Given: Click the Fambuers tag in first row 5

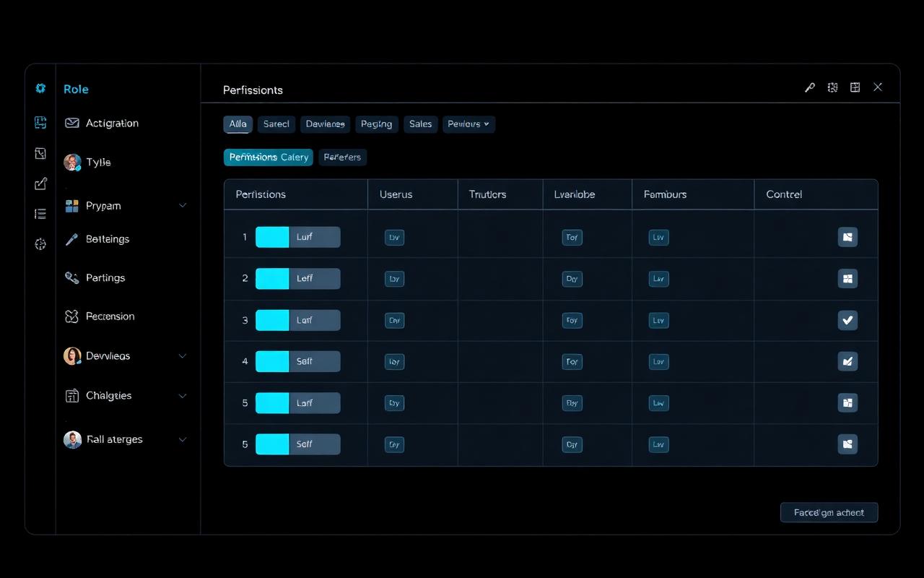Looking at the screenshot, I should pyautogui.click(x=658, y=403).
